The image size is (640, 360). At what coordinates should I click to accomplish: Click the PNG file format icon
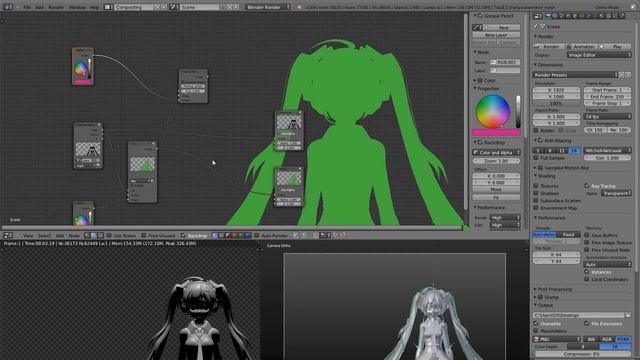click(x=536, y=339)
